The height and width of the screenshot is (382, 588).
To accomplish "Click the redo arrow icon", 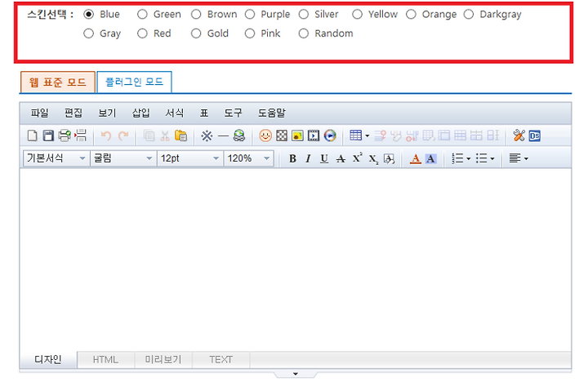I will [123, 135].
